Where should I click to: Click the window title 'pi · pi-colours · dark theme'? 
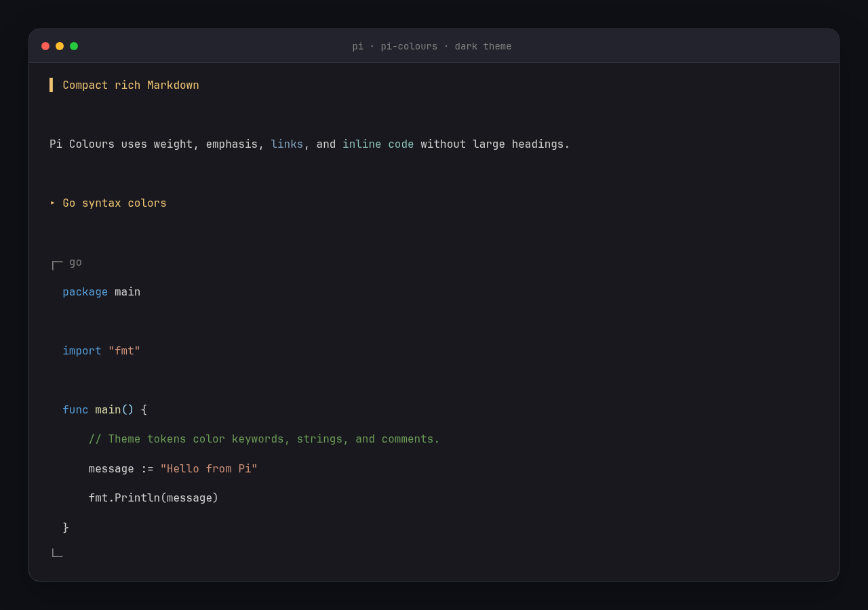(432, 46)
